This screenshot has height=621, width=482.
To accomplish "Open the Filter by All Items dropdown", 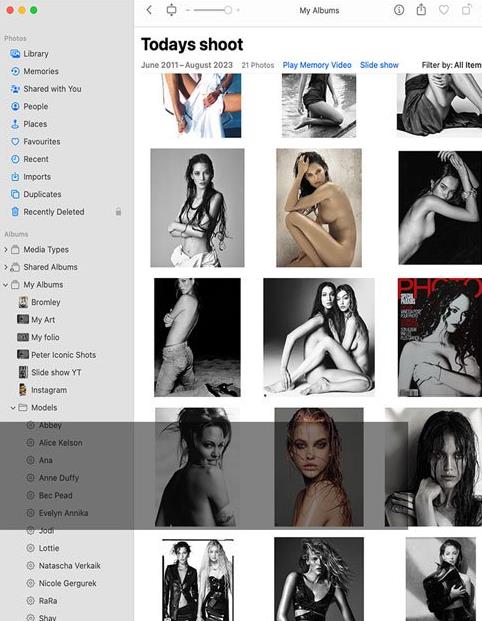I will pyautogui.click(x=452, y=65).
